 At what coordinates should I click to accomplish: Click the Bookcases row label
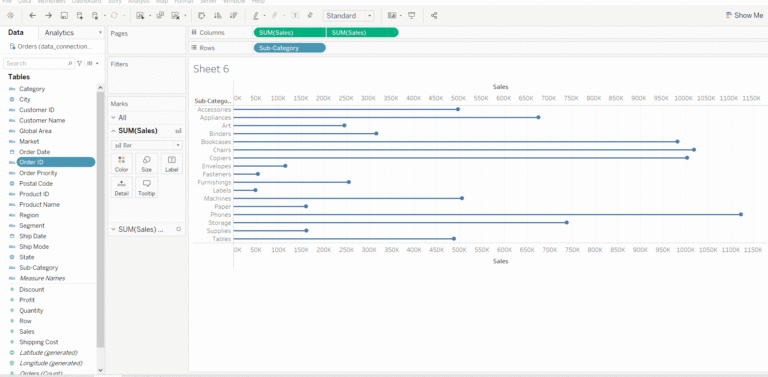coord(216,141)
